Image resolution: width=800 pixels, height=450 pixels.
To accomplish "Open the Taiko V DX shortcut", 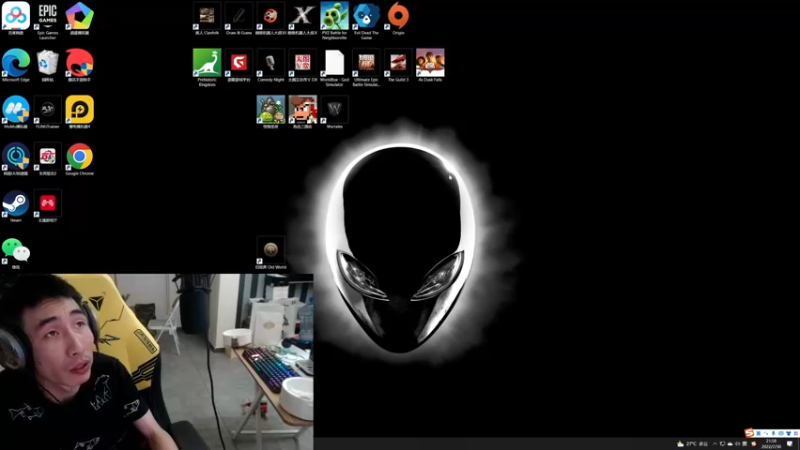I will 303,63.
